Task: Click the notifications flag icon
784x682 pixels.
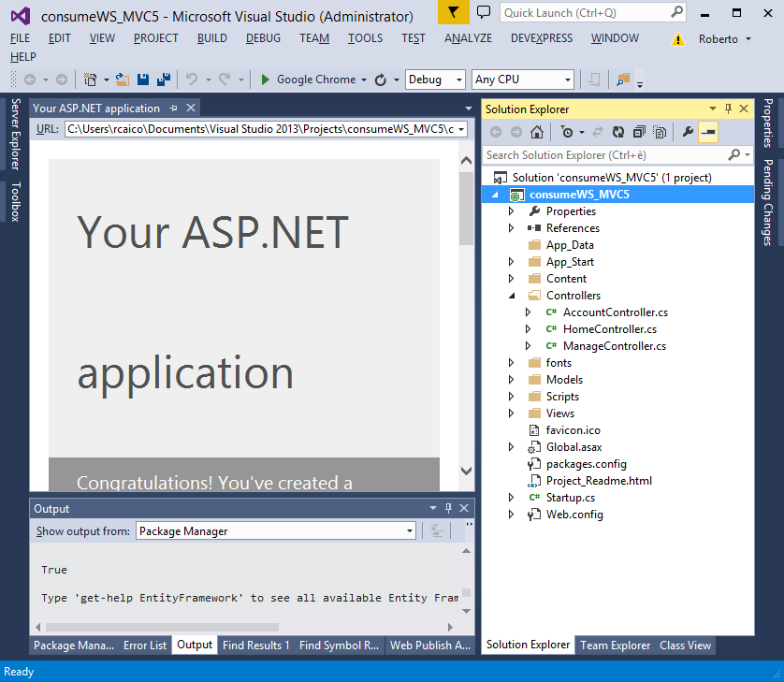Action: tap(454, 12)
